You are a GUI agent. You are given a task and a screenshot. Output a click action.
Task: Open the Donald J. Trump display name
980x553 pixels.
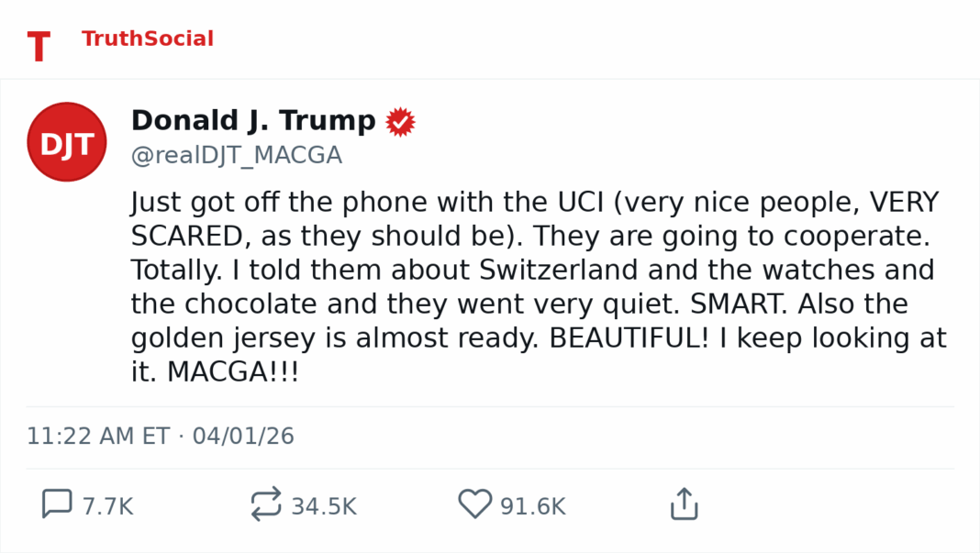point(253,121)
